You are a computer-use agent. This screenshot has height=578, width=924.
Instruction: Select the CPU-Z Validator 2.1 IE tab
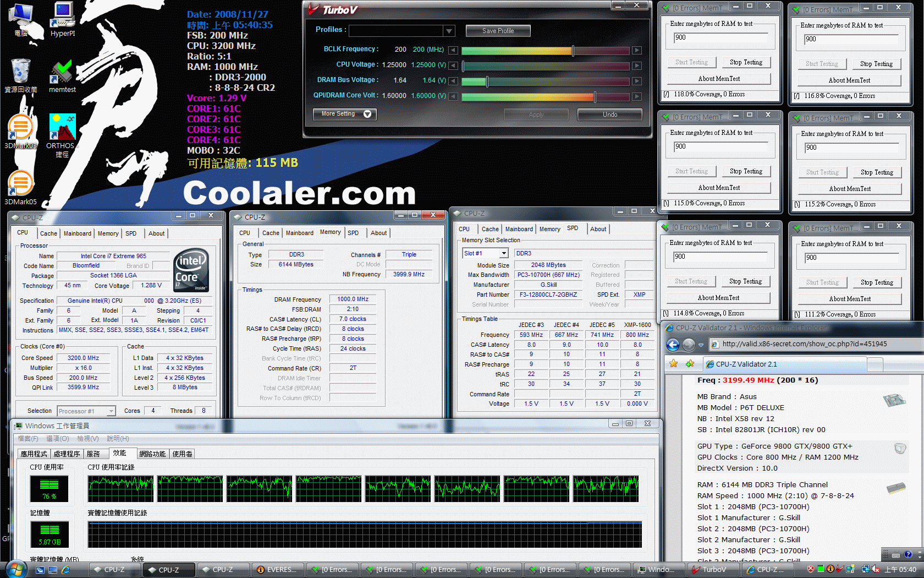coord(784,364)
